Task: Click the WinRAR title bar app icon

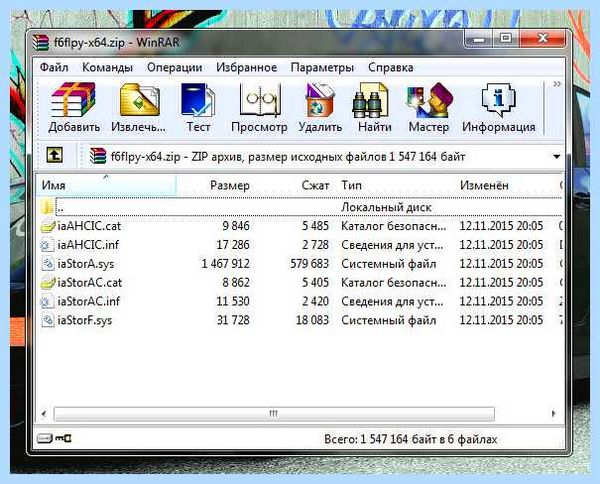Action: point(41,42)
